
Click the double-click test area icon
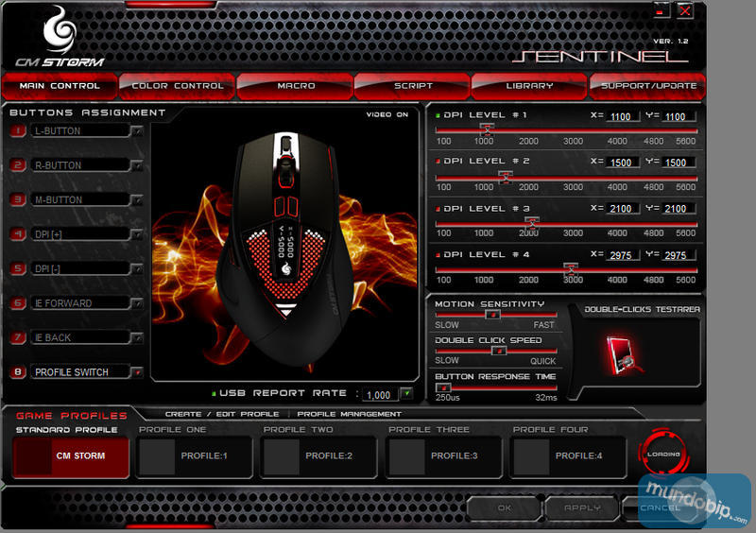623,355
